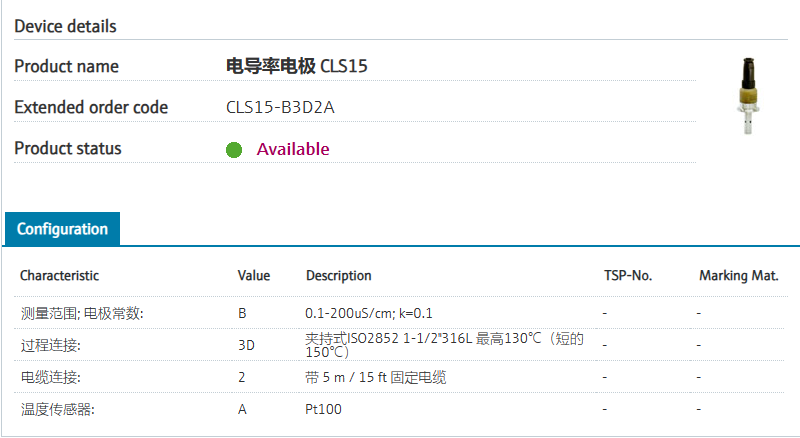Screen dimensions: 800x438
Task: Open the Configuration tab
Action: tap(62, 229)
